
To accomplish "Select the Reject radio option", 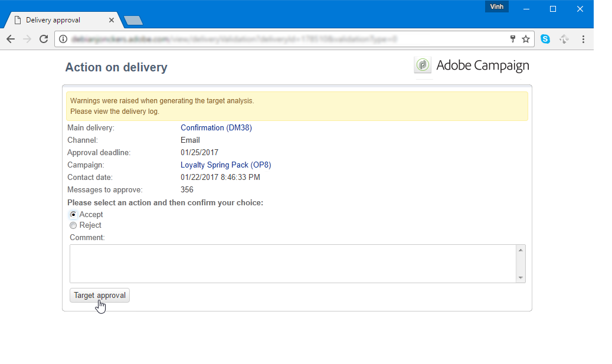I will point(73,225).
